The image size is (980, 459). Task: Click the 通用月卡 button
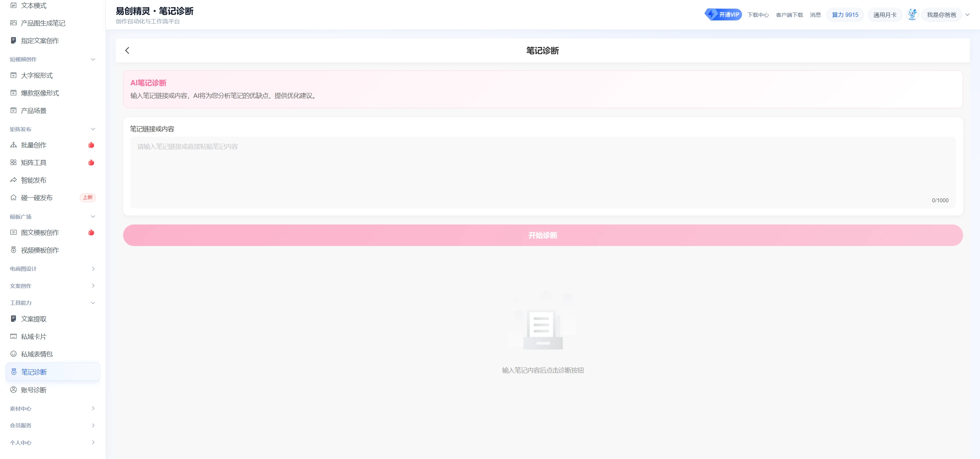click(x=885, y=15)
